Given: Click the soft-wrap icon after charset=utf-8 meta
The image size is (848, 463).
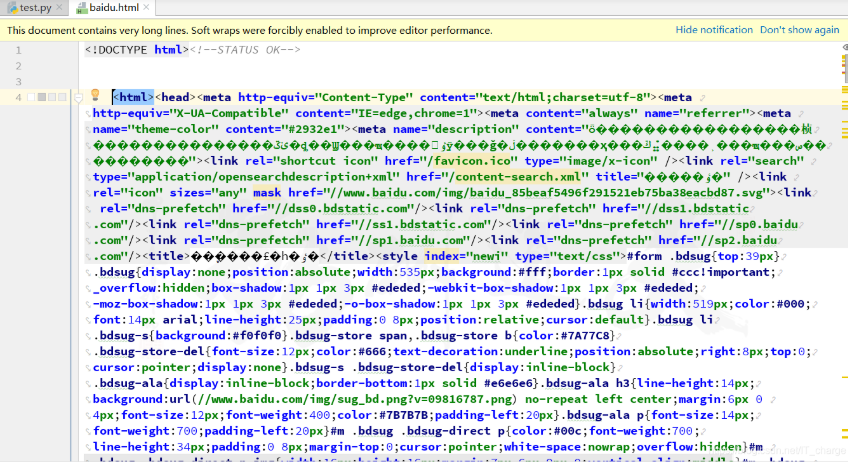Looking at the screenshot, I should (x=702, y=98).
